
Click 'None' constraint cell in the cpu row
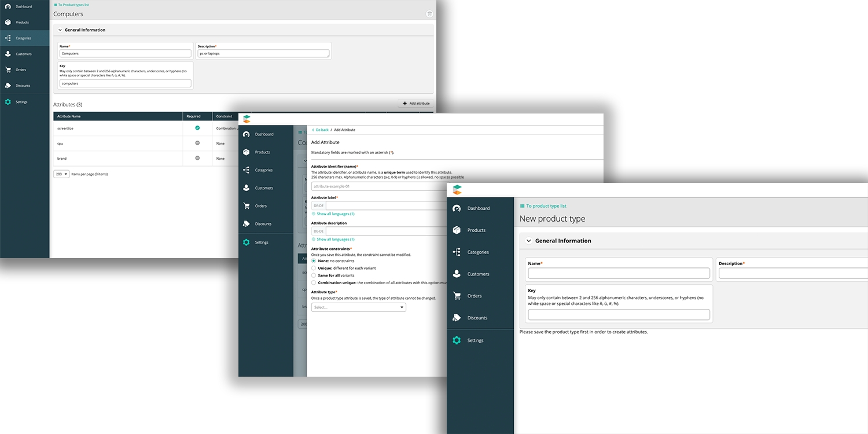tap(220, 144)
